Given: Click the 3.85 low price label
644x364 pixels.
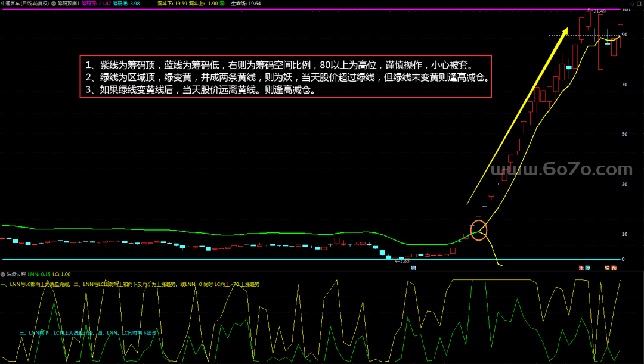Looking at the screenshot, I should click(404, 261).
